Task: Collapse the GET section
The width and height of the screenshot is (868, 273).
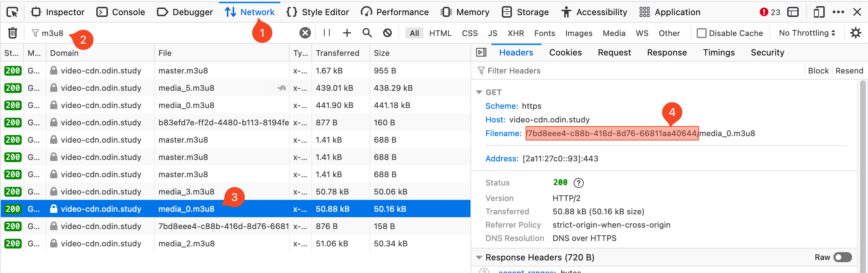Action: coord(479,93)
